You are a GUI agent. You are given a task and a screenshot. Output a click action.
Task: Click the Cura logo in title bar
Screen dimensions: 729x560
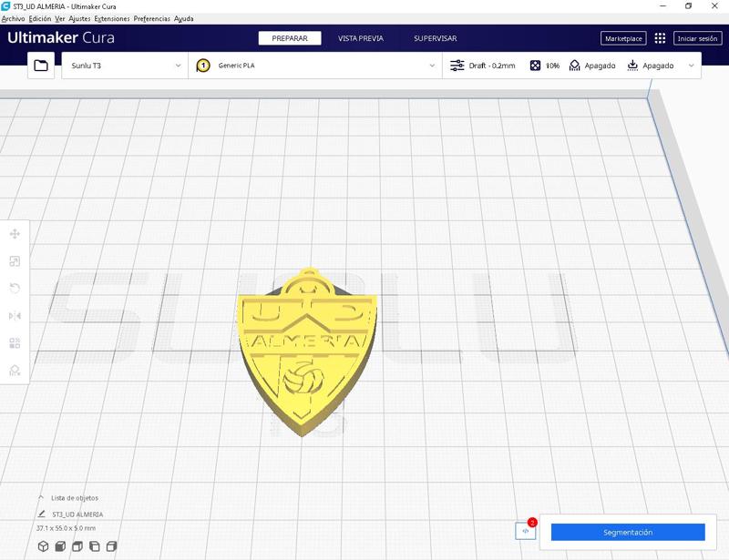(x=5, y=6)
